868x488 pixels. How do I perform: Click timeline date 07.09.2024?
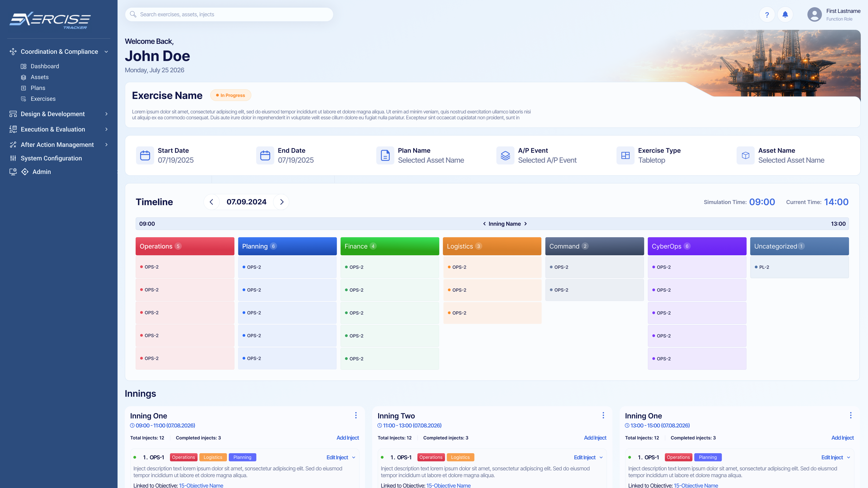pos(247,202)
